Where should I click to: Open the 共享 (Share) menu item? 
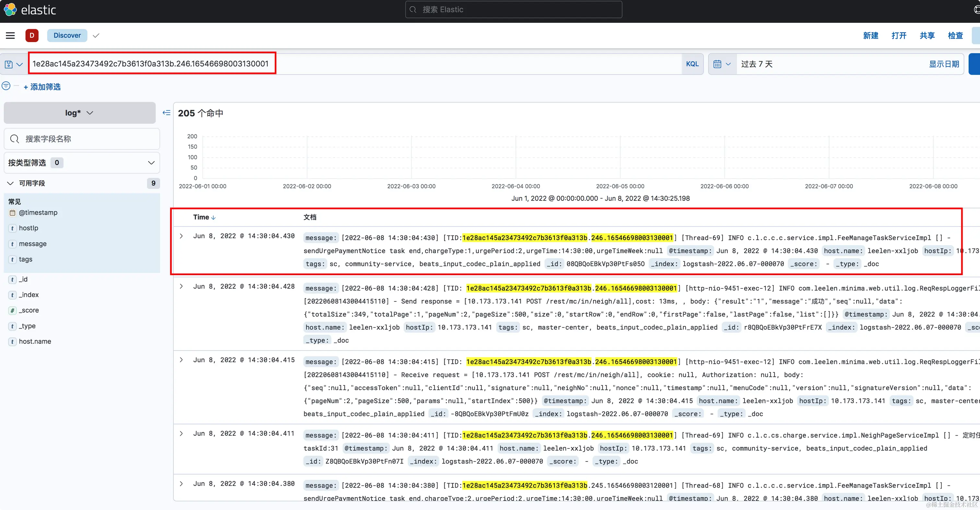[927, 35]
